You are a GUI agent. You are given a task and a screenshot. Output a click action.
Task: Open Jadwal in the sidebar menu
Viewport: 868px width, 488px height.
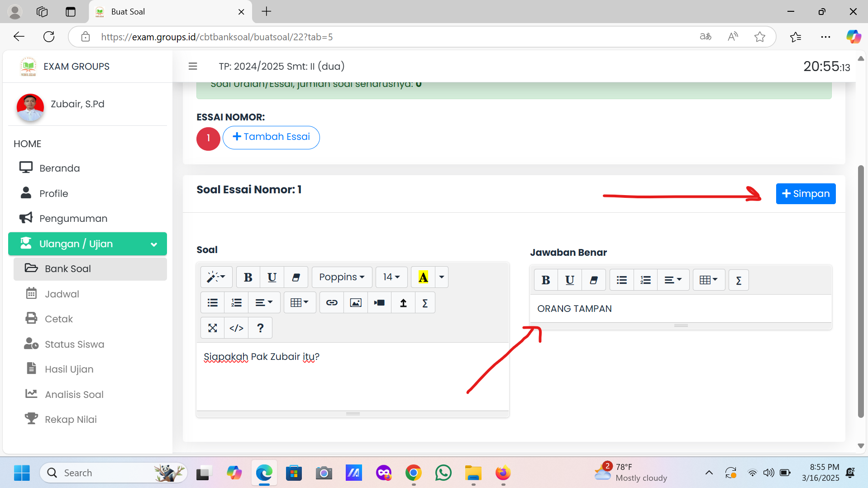point(62,294)
